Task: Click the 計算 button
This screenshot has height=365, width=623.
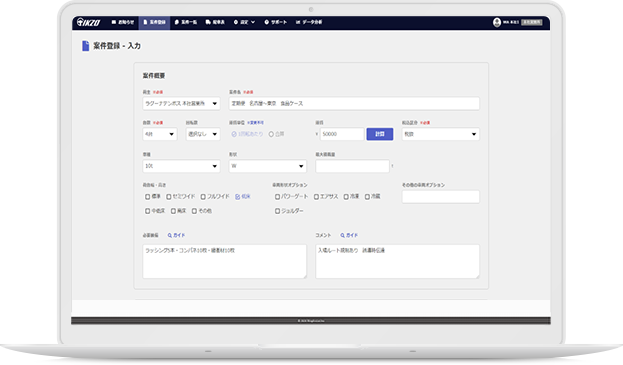Action: (380, 134)
